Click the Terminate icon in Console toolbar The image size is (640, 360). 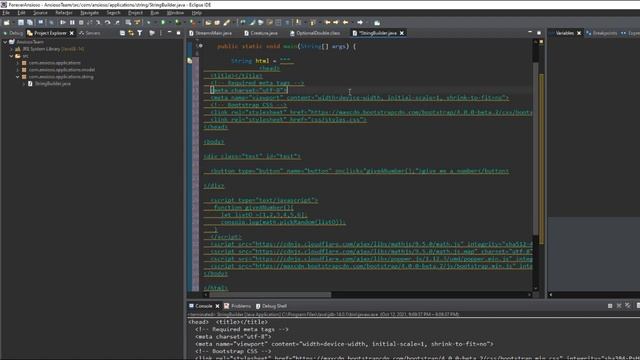tap(610, 306)
